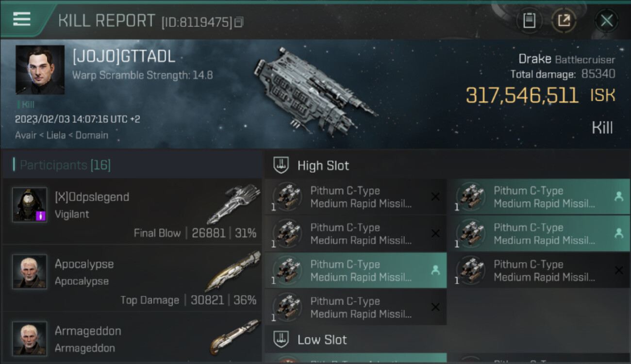Open Armageddon participant's portrait

click(x=30, y=338)
